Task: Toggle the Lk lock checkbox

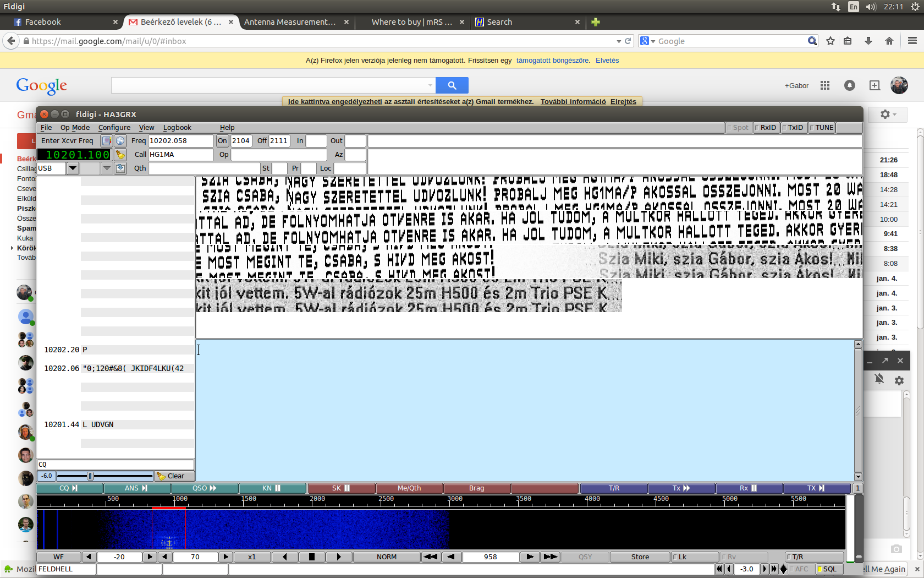Action: click(695, 557)
